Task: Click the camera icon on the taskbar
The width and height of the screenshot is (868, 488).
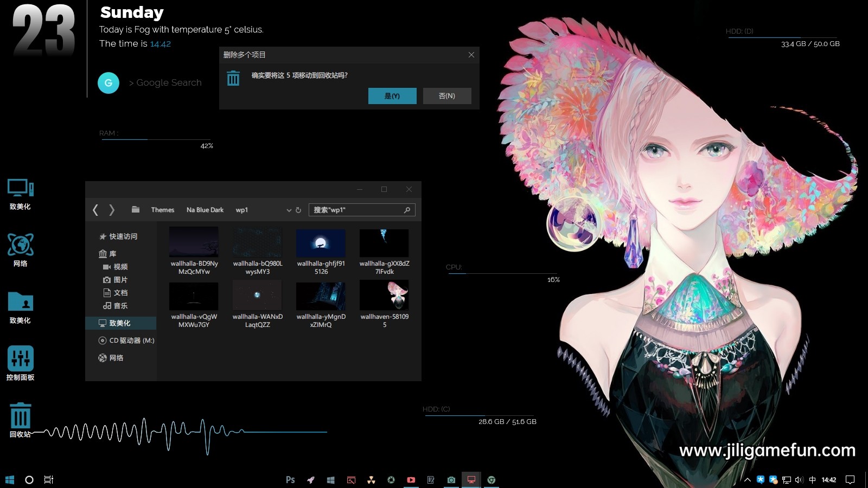Action: click(451, 480)
